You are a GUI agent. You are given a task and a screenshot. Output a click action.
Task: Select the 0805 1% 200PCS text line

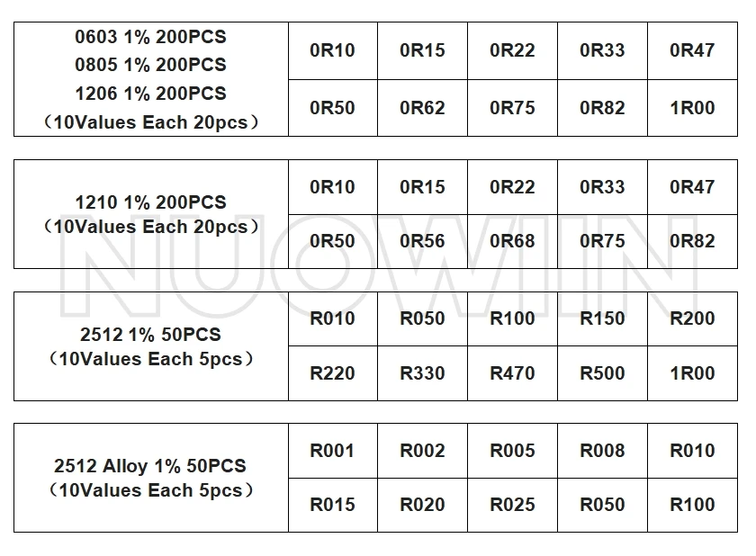pyautogui.click(x=150, y=65)
